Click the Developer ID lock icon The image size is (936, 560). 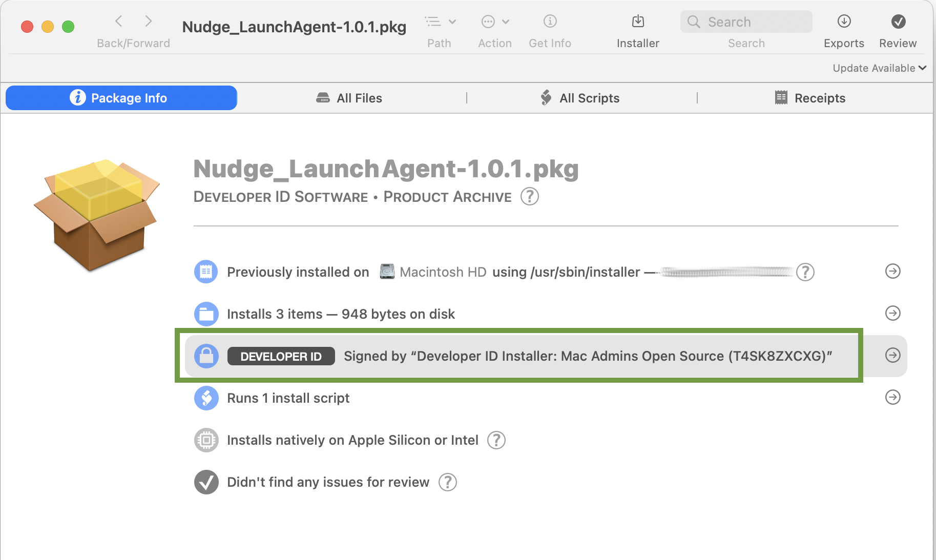point(206,356)
